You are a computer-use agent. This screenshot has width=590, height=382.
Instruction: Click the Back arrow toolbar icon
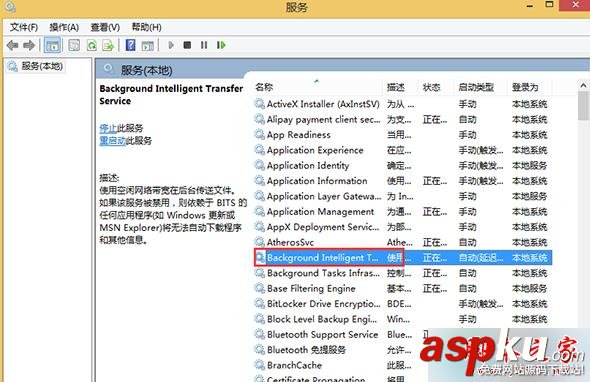click(x=12, y=46)
